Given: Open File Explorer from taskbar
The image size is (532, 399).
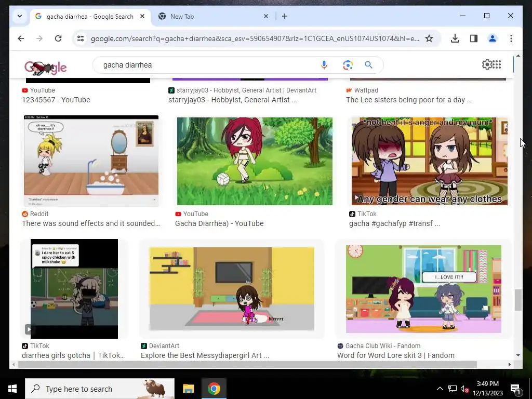Looking at the screenshot, I should tap(188, 389).
